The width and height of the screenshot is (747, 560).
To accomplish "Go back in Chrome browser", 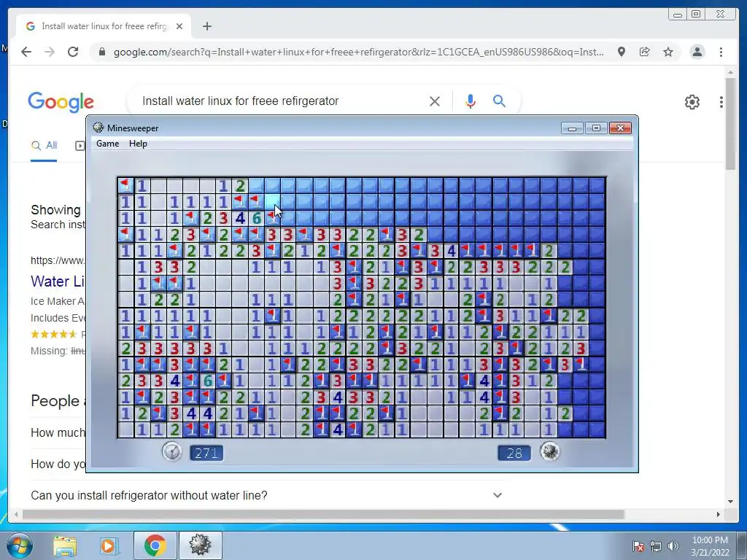I will point(26,52).
